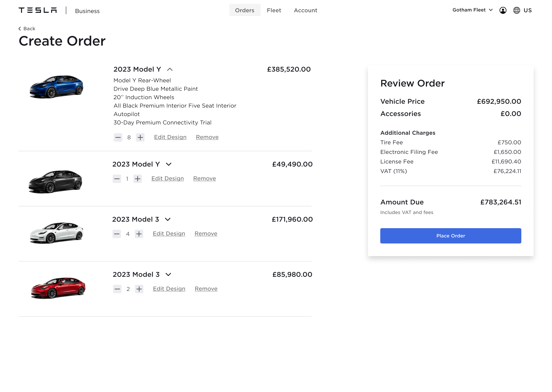The width and height of the screenshot is (552, 392).
Task: Go back using the Back link
Action: 27,29
